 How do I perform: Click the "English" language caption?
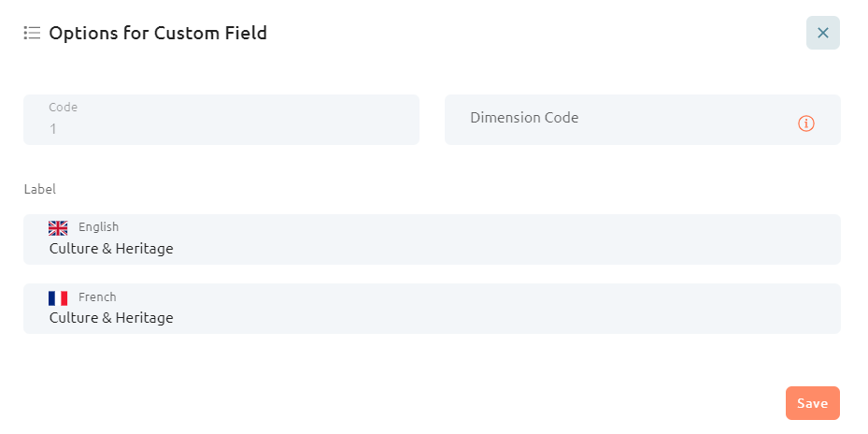point(98,227)
